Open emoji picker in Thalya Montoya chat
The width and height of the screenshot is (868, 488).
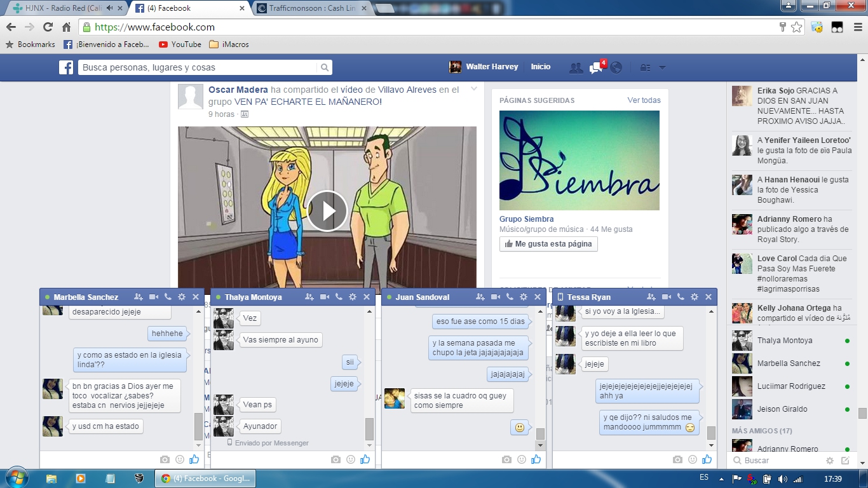[351, 459]
